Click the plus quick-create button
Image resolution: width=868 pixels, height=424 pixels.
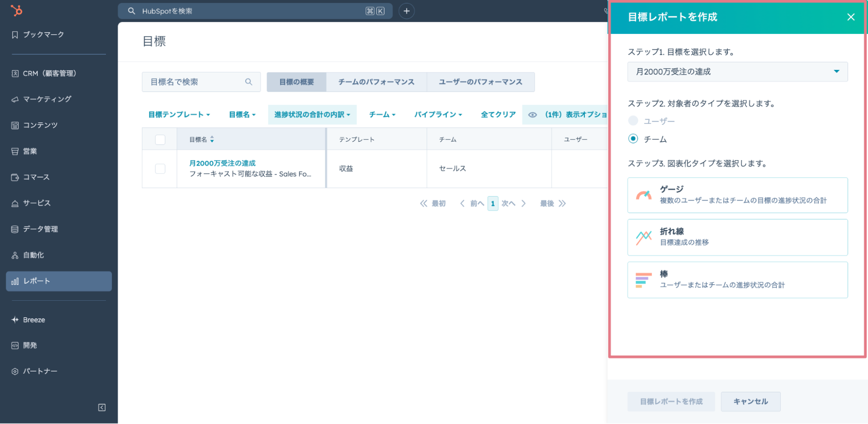point(406,11)
